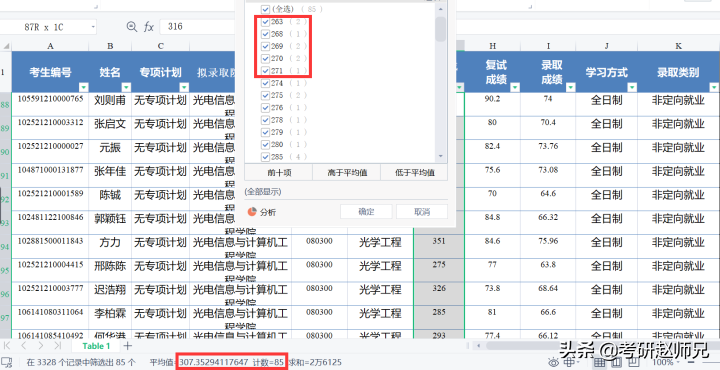Uncheck the 263 filter value

pos(265,22)
